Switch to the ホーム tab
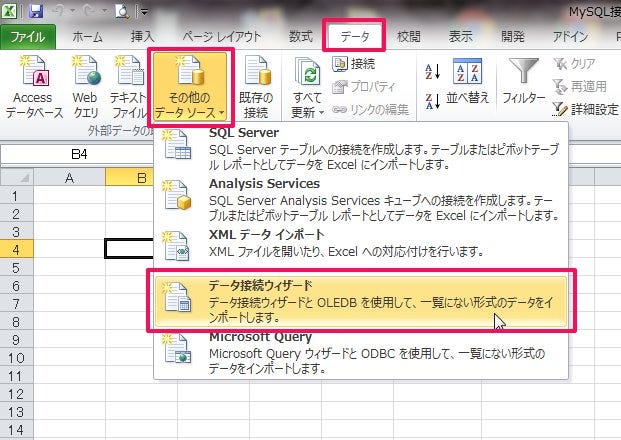This screenshot has height=440, width=621. pos(88,37)
